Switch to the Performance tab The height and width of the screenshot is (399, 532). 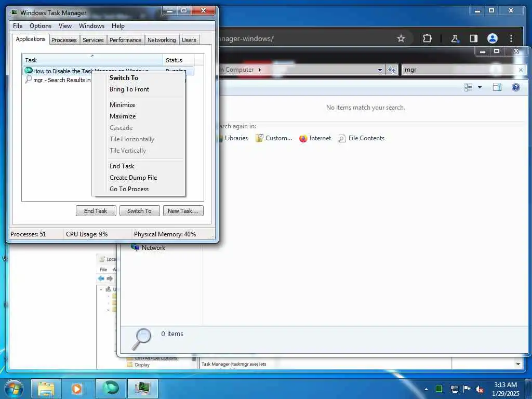point(126,40)
